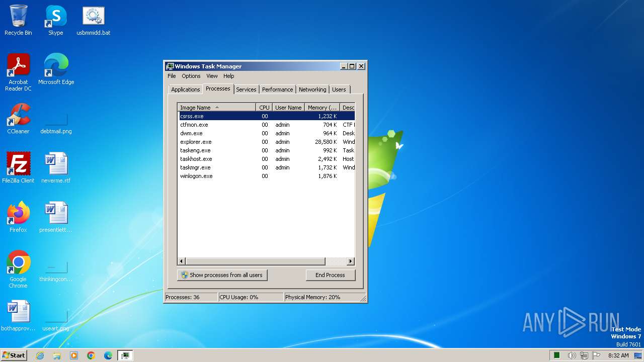
Task: Open Edge from the taskbar
Action: [108, 355]
